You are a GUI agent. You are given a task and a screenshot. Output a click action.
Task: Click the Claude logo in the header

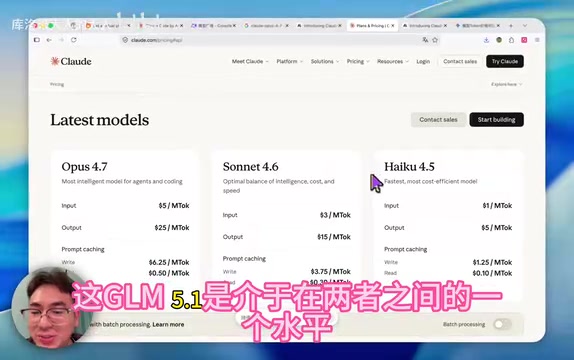(71, 62)
